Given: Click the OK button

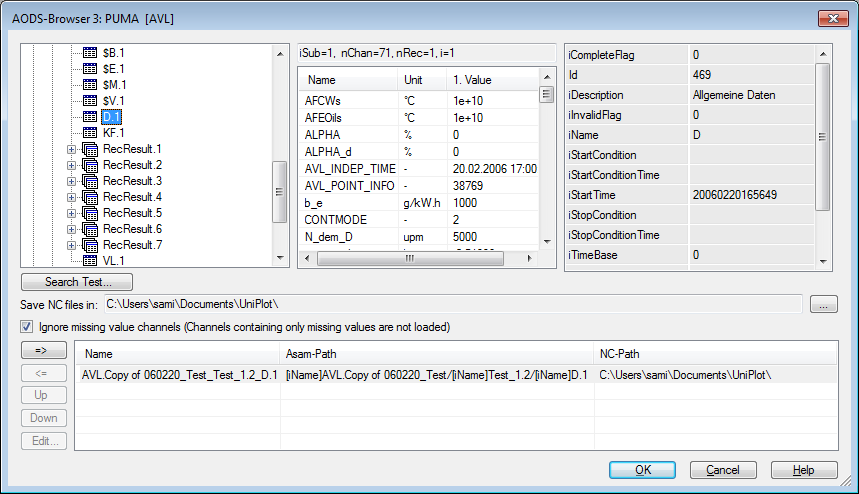Looking at the screenshot, I should (642, 470).
